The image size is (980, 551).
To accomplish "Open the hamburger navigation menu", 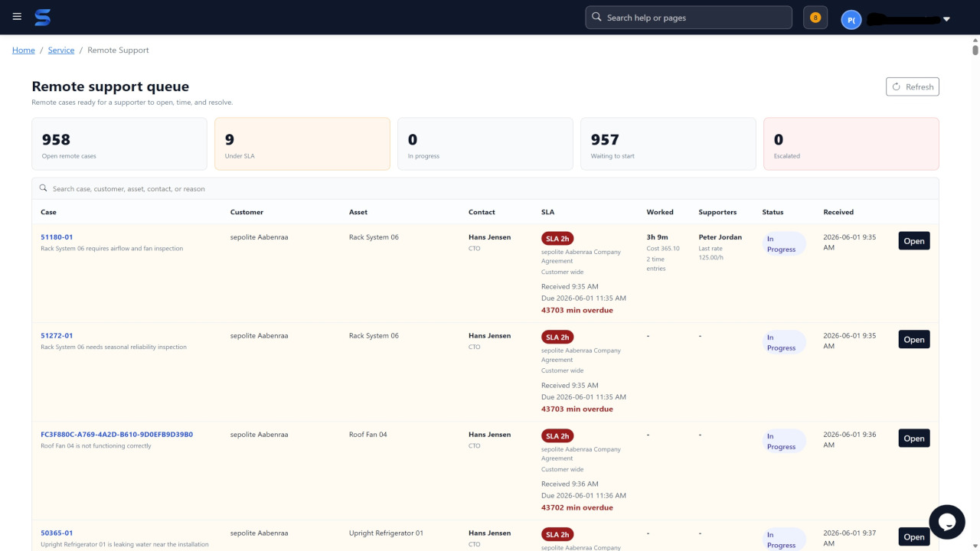I will (x=17, y=17).
